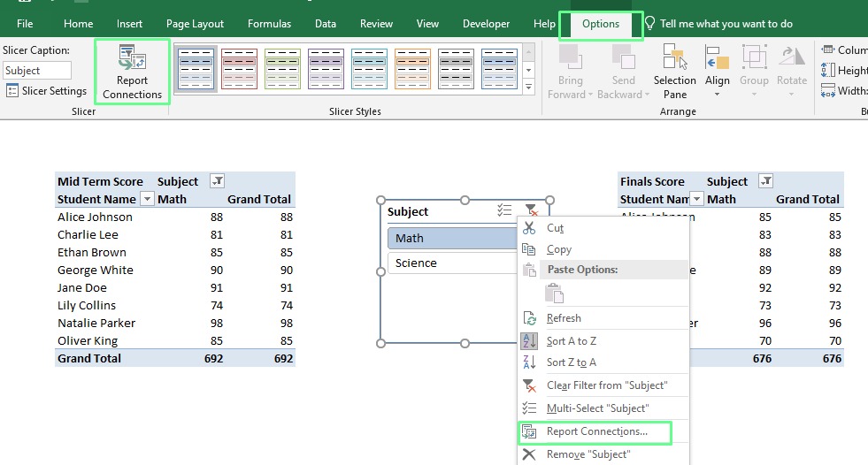Toggle multi-select icon in slicer header
The width and height of the screenshot is (868, 465).
click(x=504, y=210)
